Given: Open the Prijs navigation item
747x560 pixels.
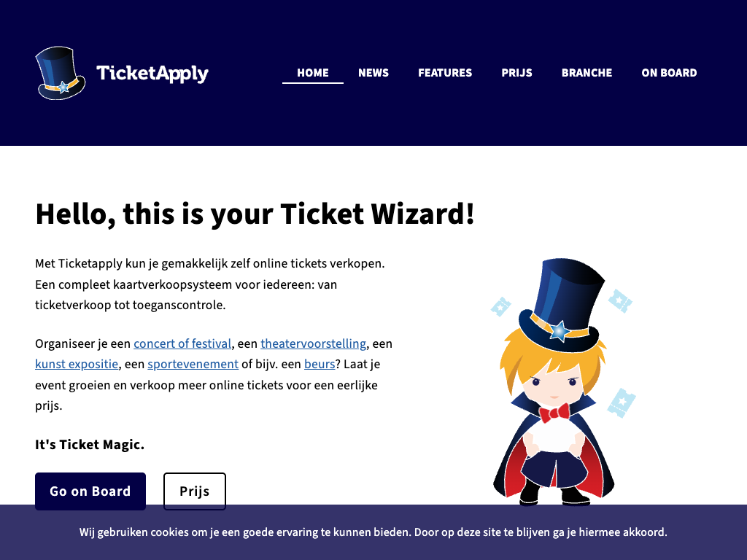Looking at the screenshot, I should pos(516,73).
